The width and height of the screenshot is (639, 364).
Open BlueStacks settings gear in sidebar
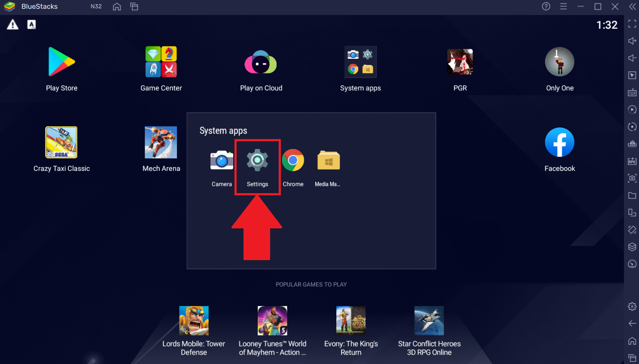[632, 306]
